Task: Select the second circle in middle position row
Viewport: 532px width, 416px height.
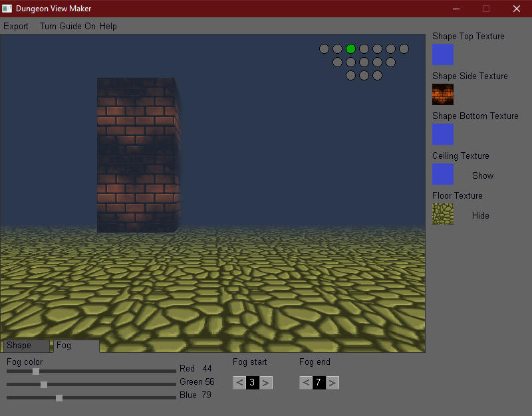Action: tap(350, 62)
